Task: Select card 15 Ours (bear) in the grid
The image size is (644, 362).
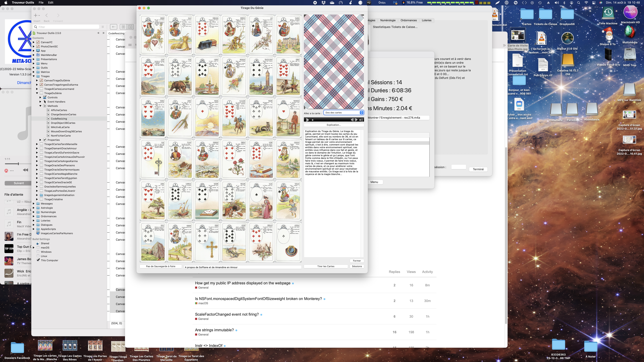Action: pos(180,76)
